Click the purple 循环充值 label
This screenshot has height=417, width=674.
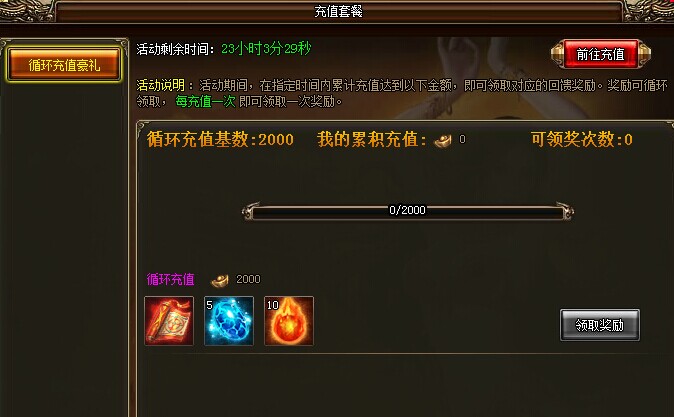pyautogui.click(x=171, y=279)
